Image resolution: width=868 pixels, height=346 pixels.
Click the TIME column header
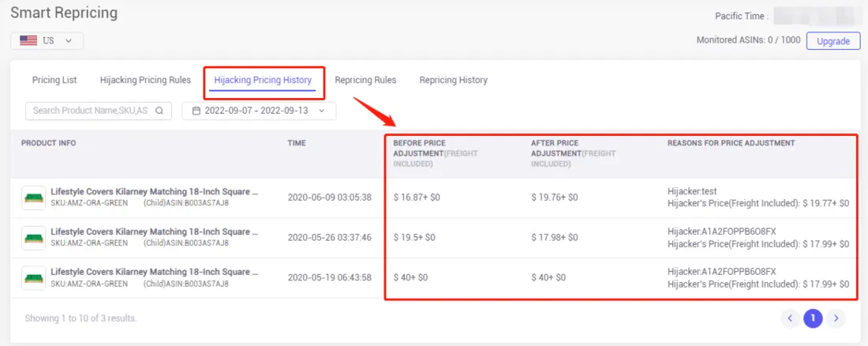pyautogui.click(x=297, y=143)
